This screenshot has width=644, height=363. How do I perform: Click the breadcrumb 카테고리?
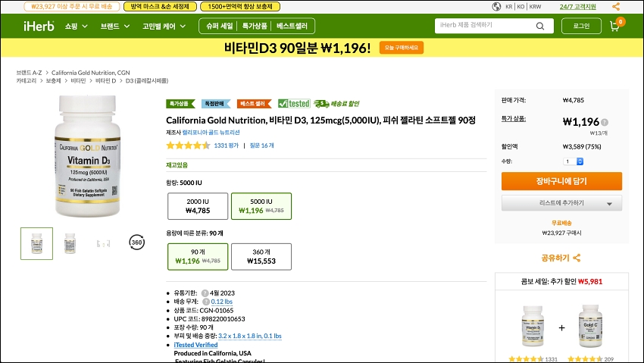pos(27,81)
